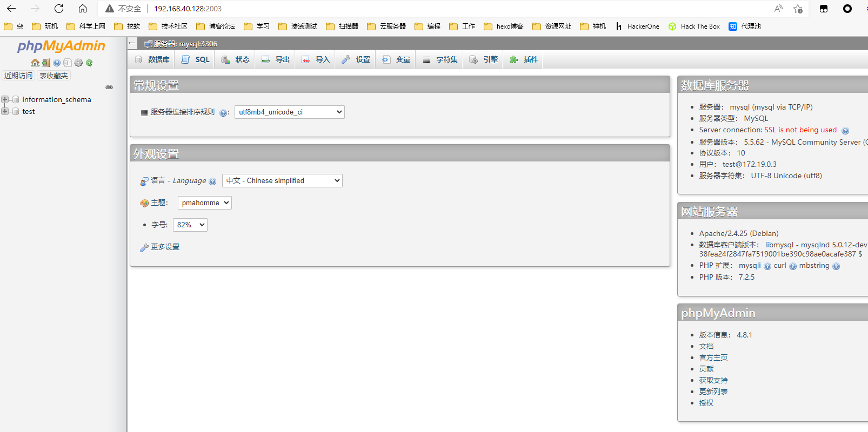Click help icon next to collation label
Screen dimensions: 868x432
coord(223,113)
